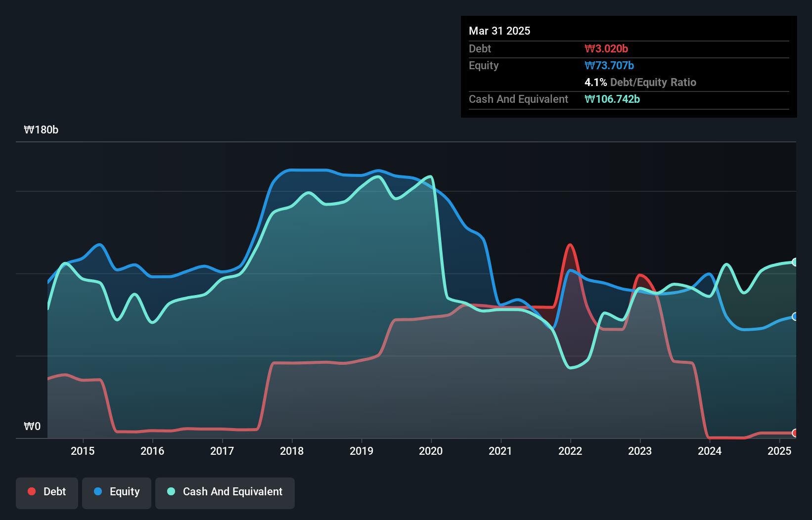
Task: Click the ₩180b y-axis label
Action: [x=41, y=130]
